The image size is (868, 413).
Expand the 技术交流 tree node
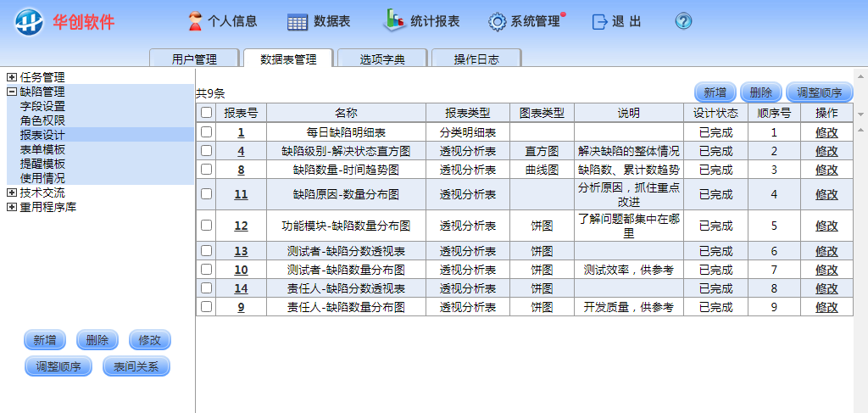pos(12,193)
